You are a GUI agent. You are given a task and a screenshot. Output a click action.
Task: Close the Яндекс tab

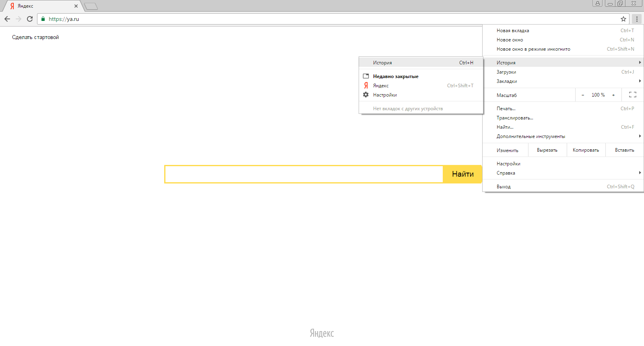[76, 6]
